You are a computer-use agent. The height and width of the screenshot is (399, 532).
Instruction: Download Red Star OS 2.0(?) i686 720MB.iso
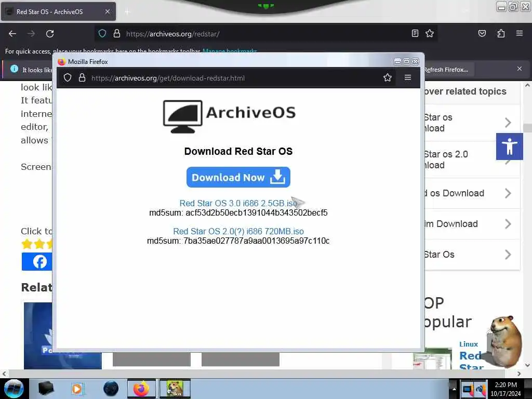(238, 231)
